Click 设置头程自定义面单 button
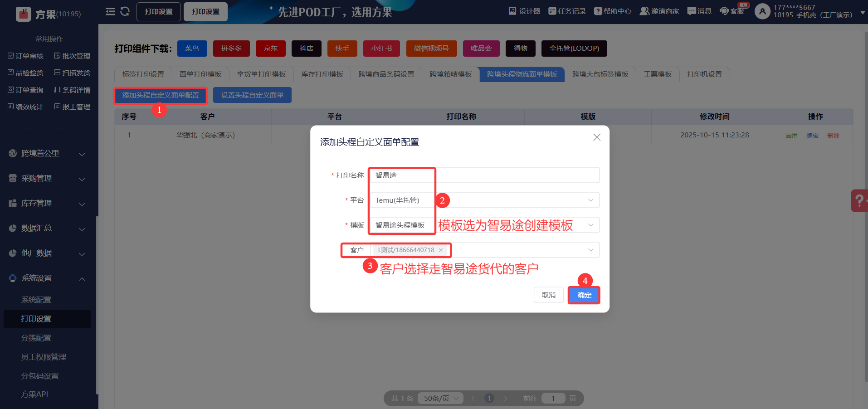868x409 pixels. (x=252, y=95)
